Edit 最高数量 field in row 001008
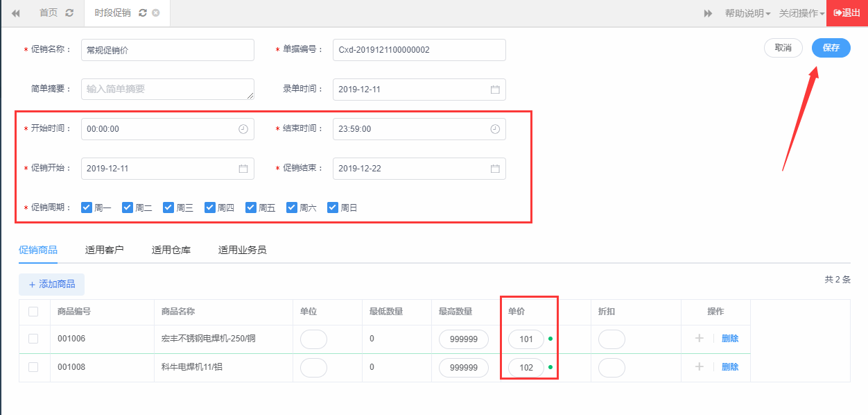The height and width of the screenshot is (415, 868). pos(464,368)
